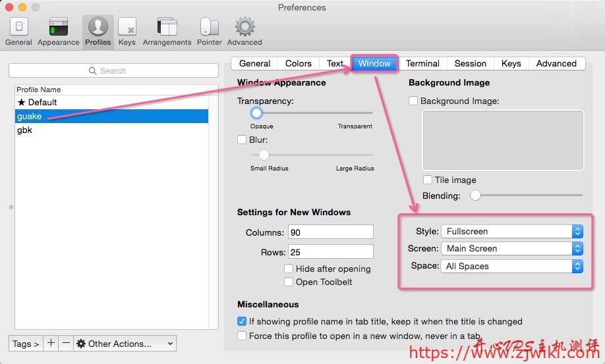605x364 pixels.
Task: Enable Hide after opening checkbox
Action: pyautogui.click(x=289, y=269)
